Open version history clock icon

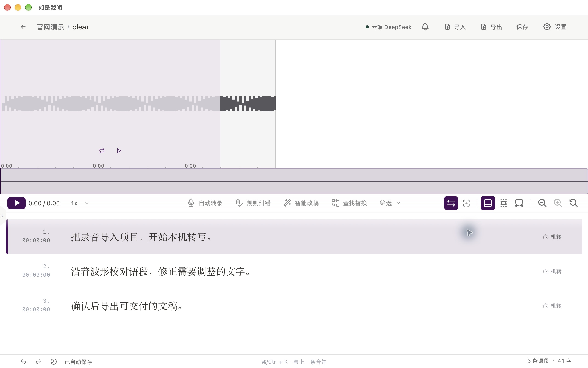click(x=54, y=362)
